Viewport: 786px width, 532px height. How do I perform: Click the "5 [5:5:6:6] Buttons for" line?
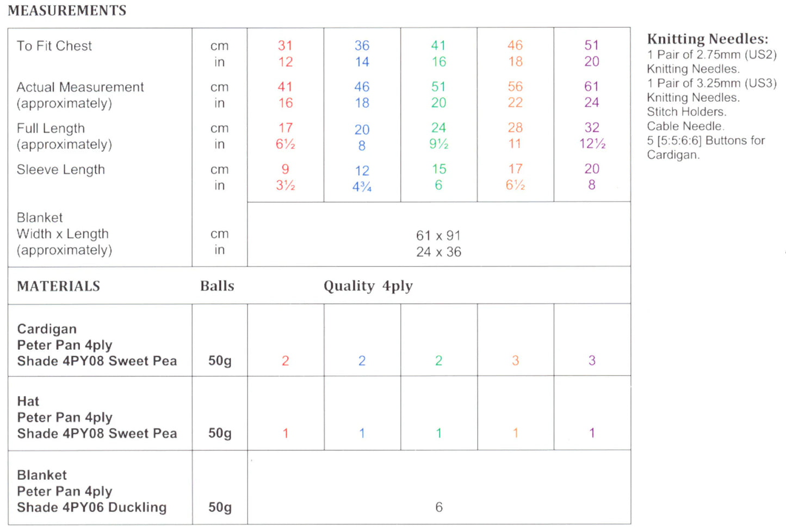[x=705, y=140]
